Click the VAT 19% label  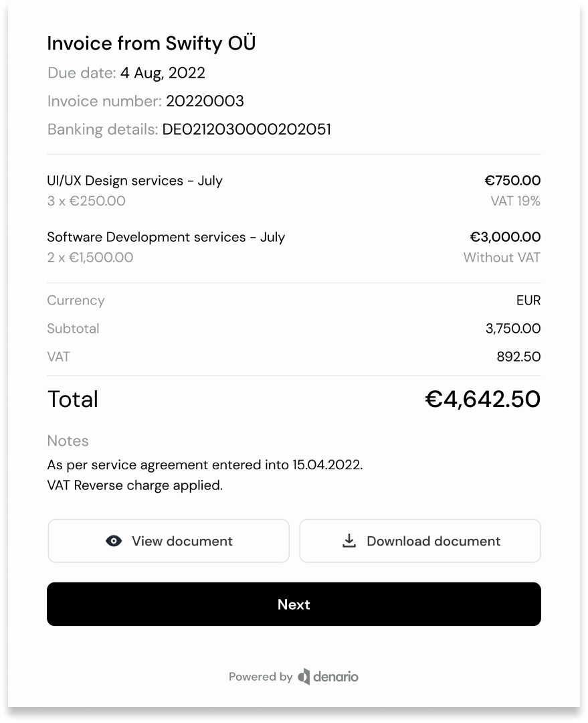[x=515, y=201]
